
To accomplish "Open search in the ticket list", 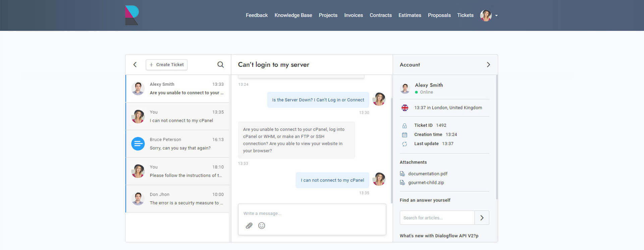I will point(220,65).
